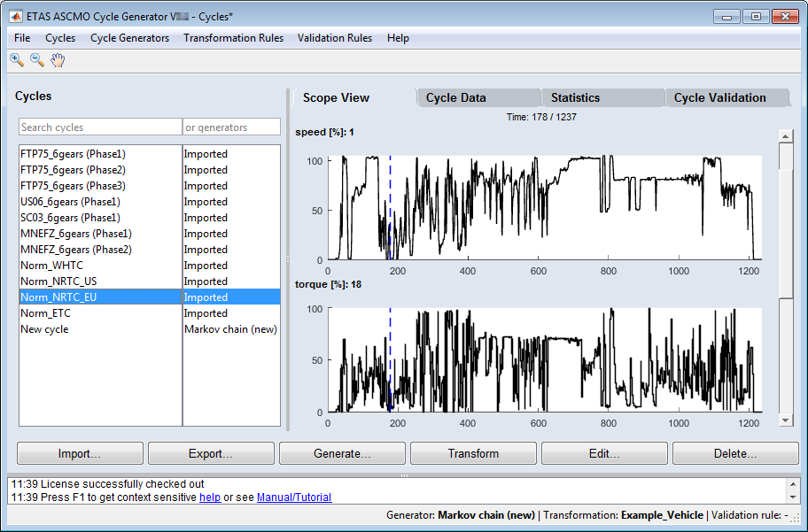Open the Manual/Tutorial link

click(x=294, y=497)
